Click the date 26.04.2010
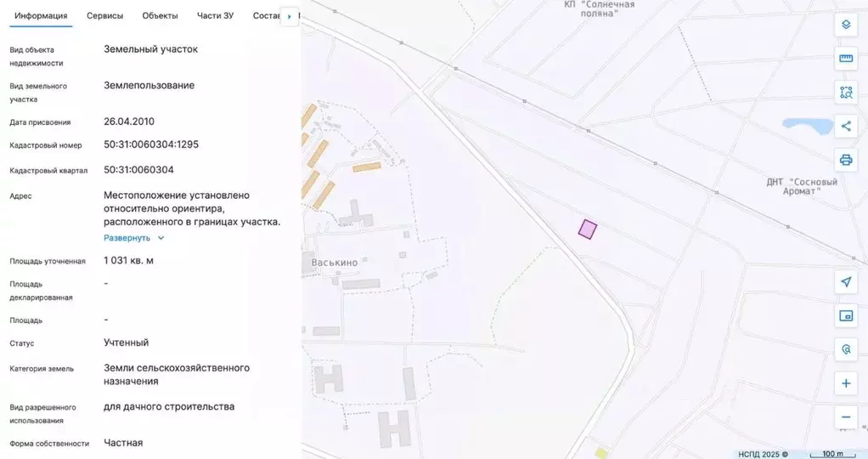This screenshot has height=459, width=868. pyautogui.click(x=129, y=122)
